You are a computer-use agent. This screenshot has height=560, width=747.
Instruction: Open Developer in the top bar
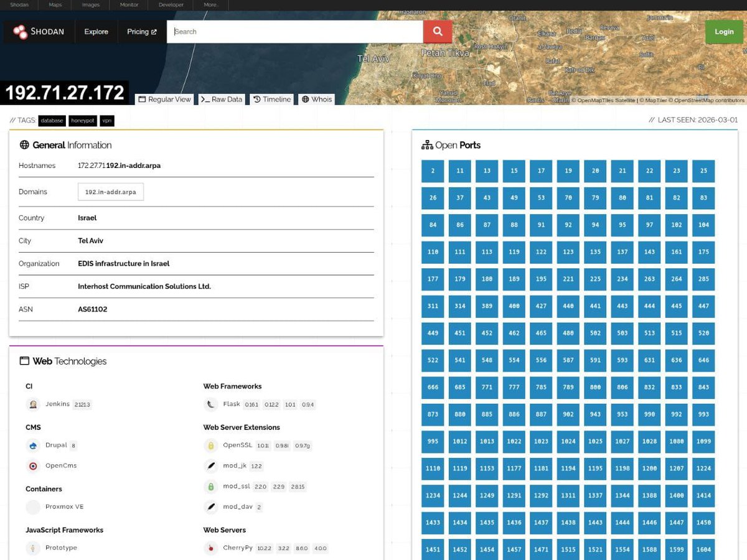click(x=171, y=5)
